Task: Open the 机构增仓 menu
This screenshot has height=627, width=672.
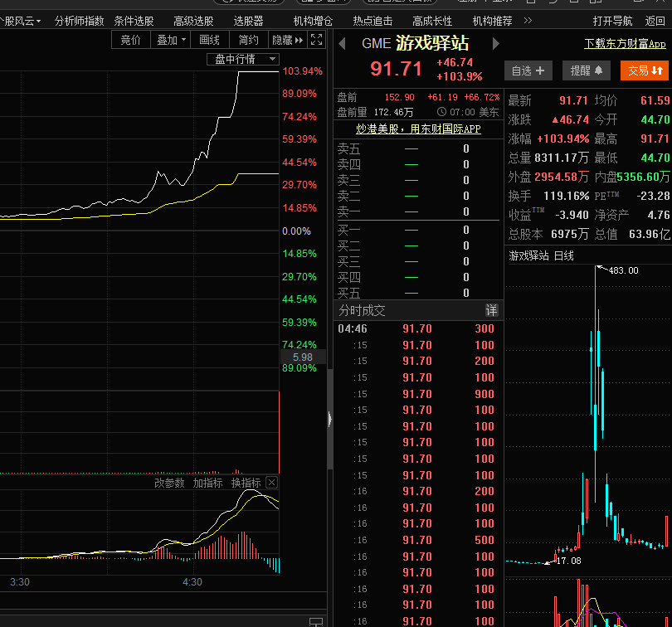Action: point(313,21)
